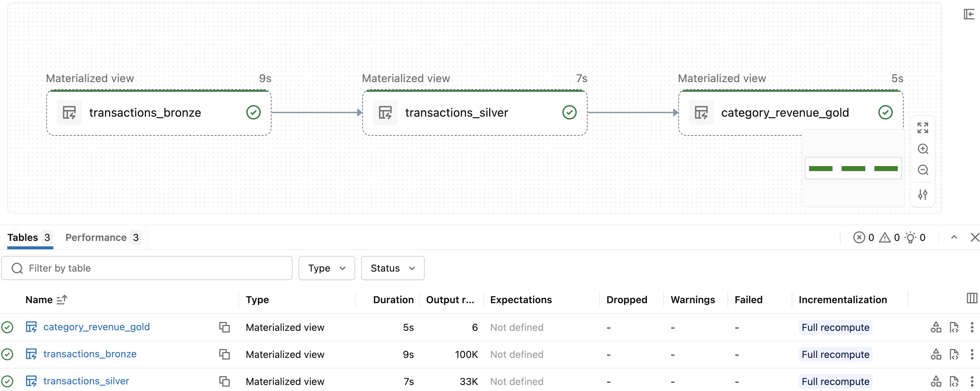Click the zoom in control on the graph
The height and width of the screenshot is (391, 980).
923,149
